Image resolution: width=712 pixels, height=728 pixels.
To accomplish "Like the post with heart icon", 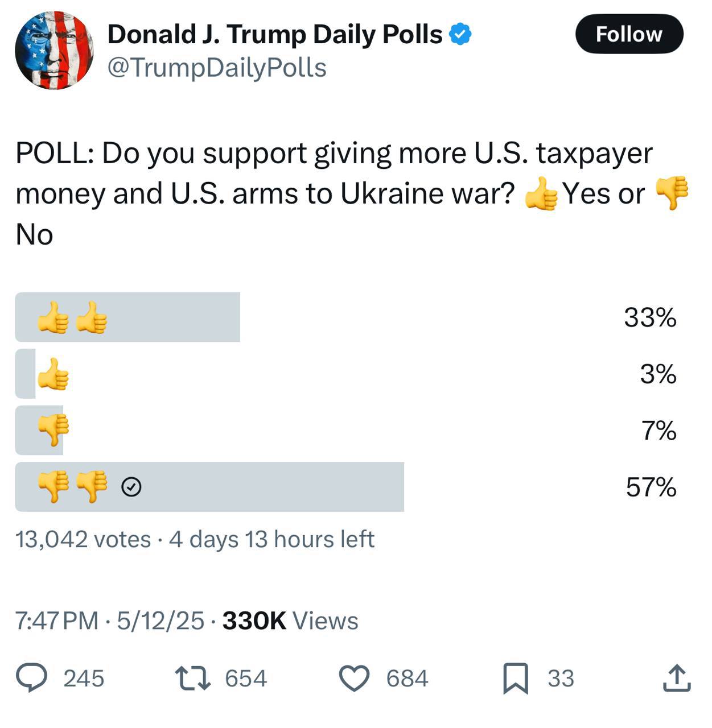I will (x=354, y=678).
